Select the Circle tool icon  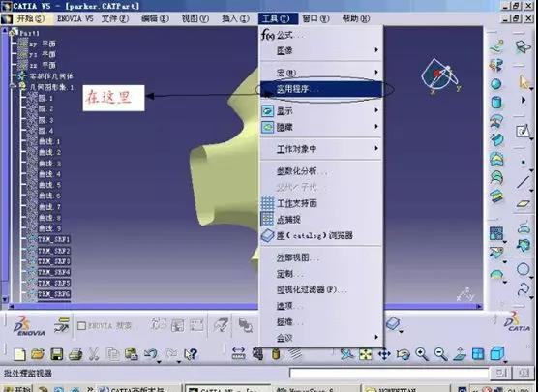(x=524, y=269)
